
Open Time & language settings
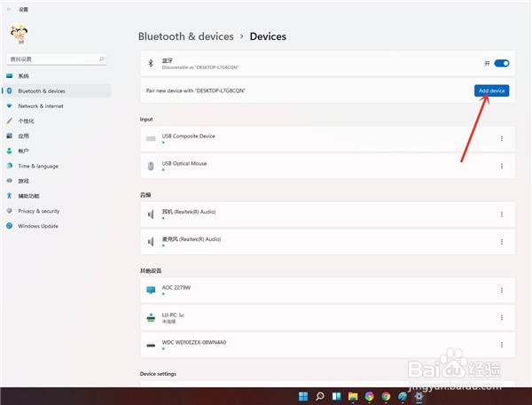[57, 166]
